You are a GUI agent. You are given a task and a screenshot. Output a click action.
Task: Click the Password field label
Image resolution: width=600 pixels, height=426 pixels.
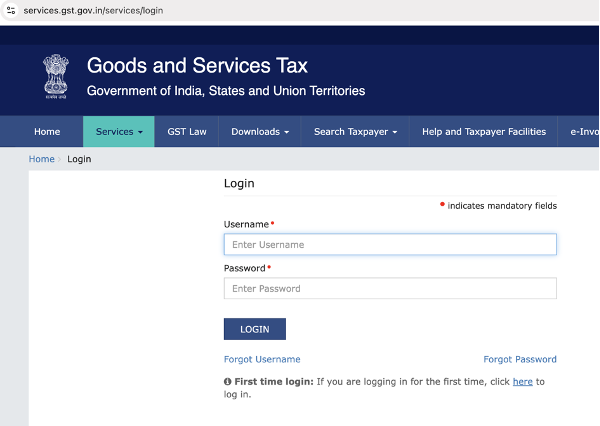click(245, 268)
